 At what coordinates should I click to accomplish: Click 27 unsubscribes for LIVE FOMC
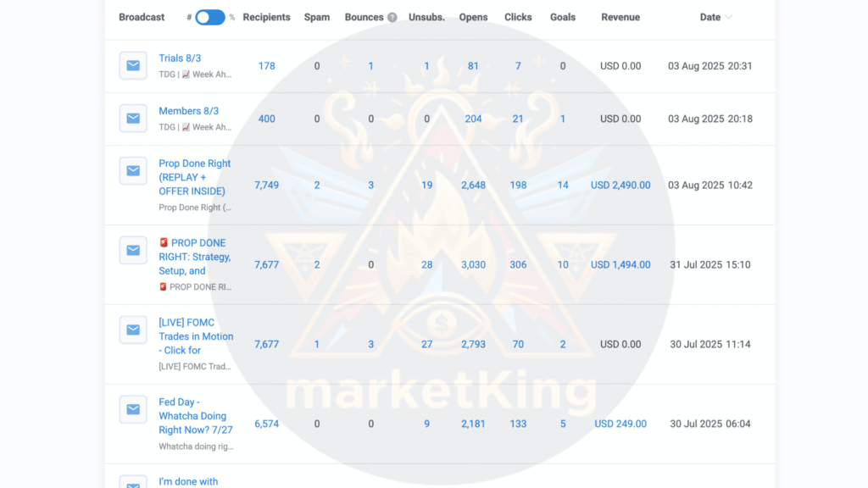(427, 344)
